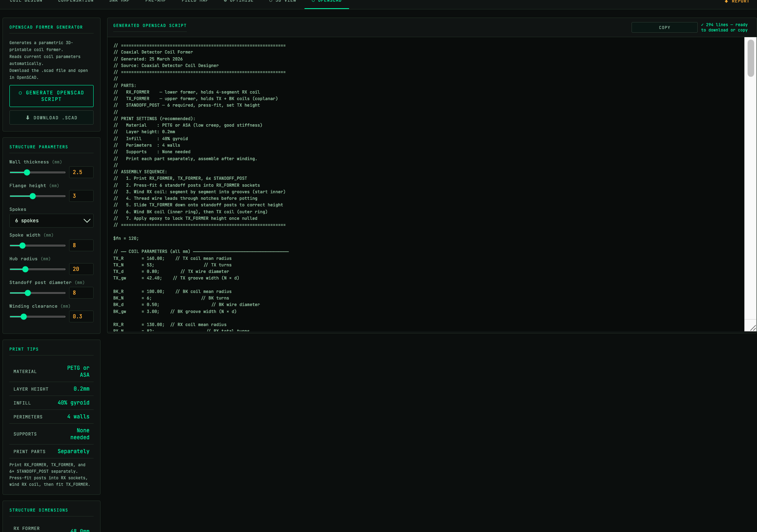Download the .scad file
The height and width of the screenshot is (532, 757).
(52, 118)
